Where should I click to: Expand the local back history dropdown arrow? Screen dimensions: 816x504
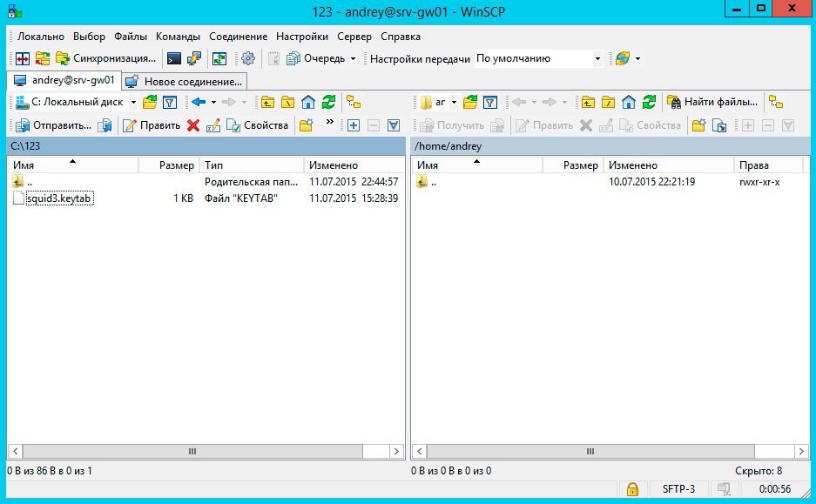[213, 103]
